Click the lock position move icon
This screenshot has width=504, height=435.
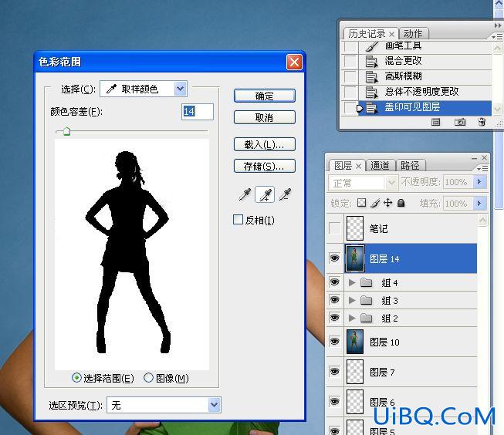[x=388, y=203]
